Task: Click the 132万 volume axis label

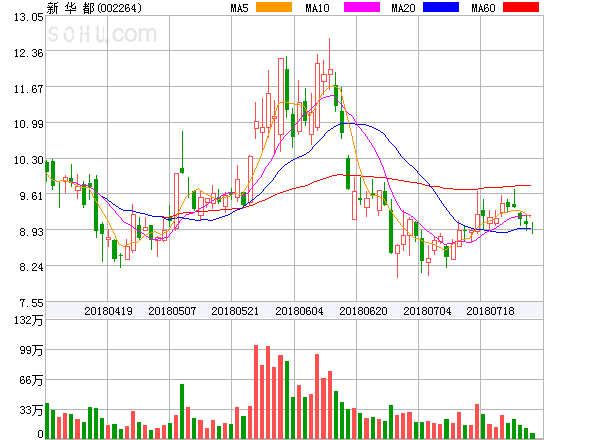Action: [x=29, y=320]
